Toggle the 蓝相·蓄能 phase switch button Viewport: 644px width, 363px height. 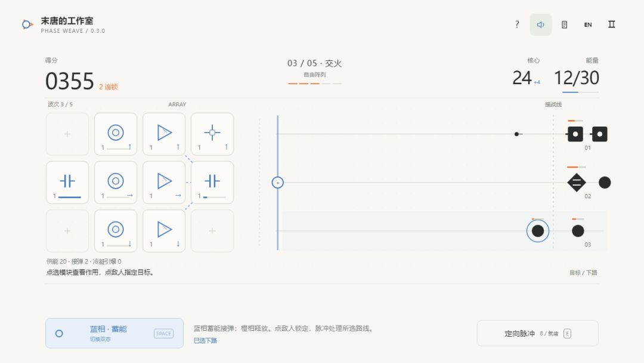click(x=114, y=333)
